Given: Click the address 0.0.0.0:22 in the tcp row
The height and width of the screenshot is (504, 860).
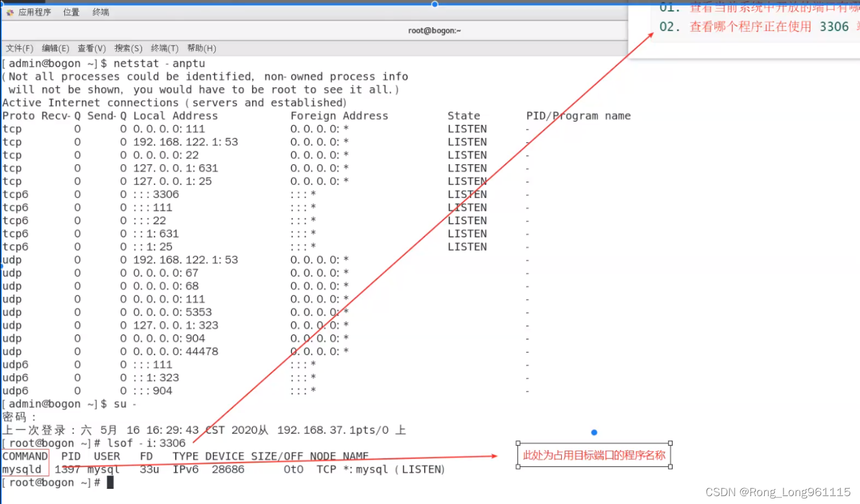Looking at the screenshot, I should coord(166,155).
